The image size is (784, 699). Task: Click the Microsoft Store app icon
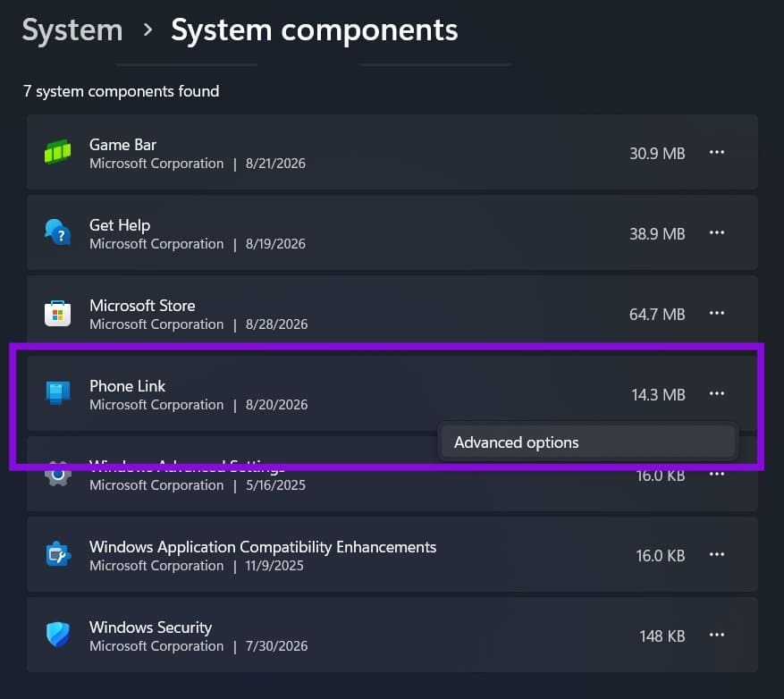57,313
